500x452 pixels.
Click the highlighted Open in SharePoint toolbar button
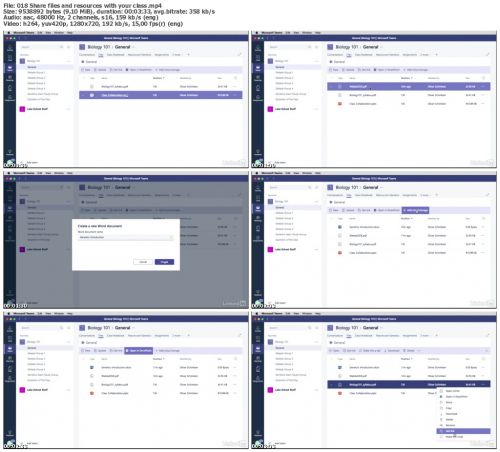(x=139, y=351)
